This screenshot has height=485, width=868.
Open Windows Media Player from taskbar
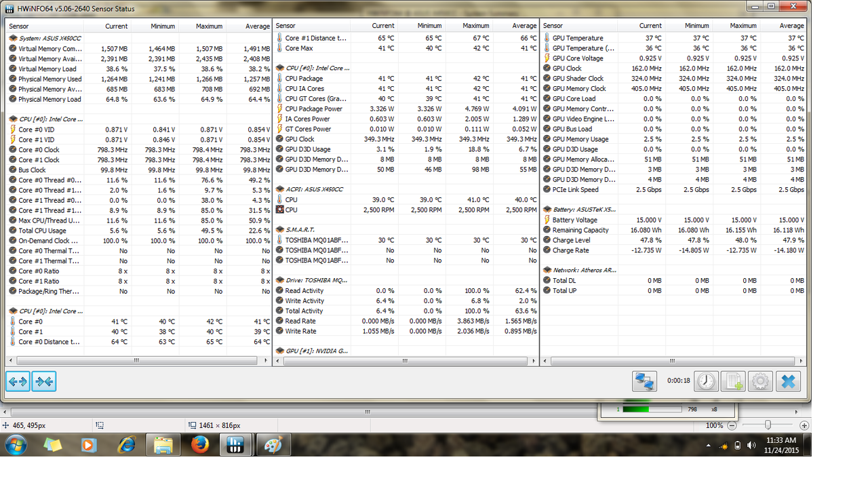pyautogui.click(x=89, y=445)
